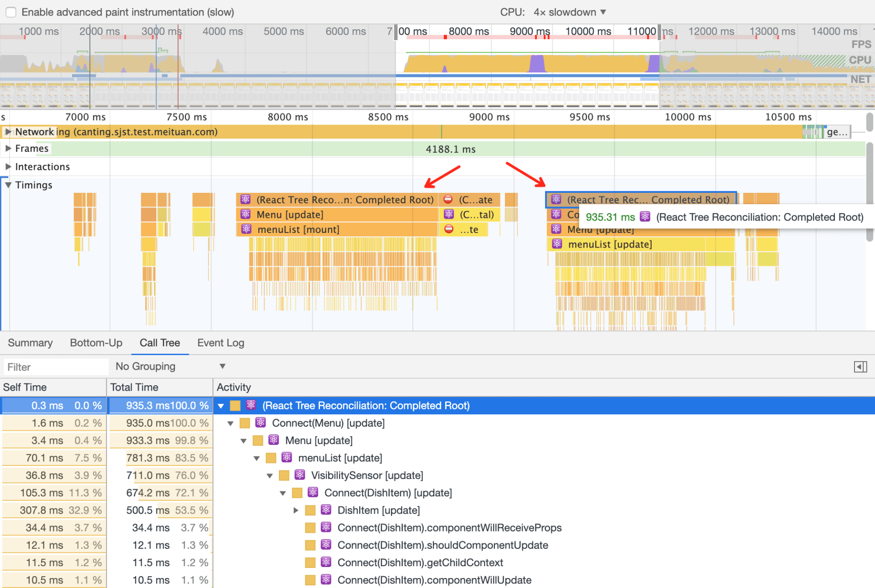Open the CPU 4x slowdown throttling dropdown
Screen dimensions: 875x588
[570, 12]
